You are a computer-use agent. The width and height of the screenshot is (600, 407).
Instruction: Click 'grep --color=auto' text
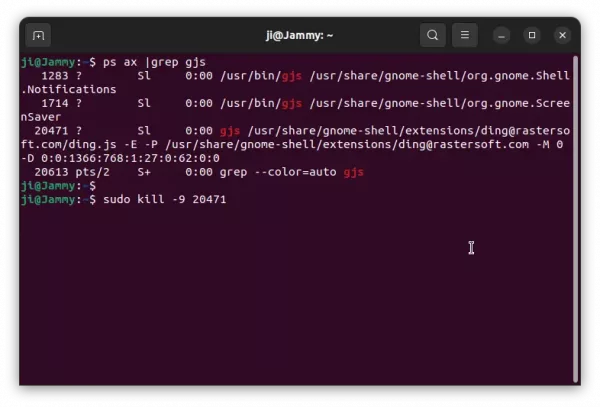[278, 172]
